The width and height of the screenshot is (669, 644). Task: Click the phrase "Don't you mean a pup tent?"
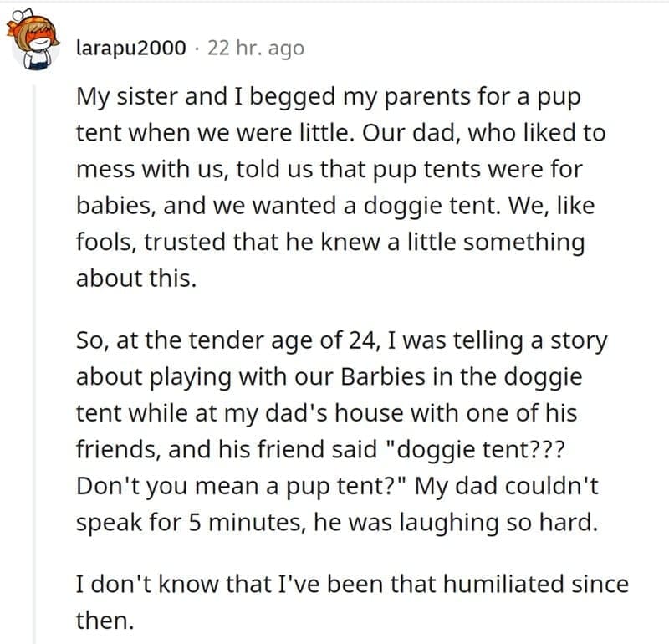pos(241,486)
